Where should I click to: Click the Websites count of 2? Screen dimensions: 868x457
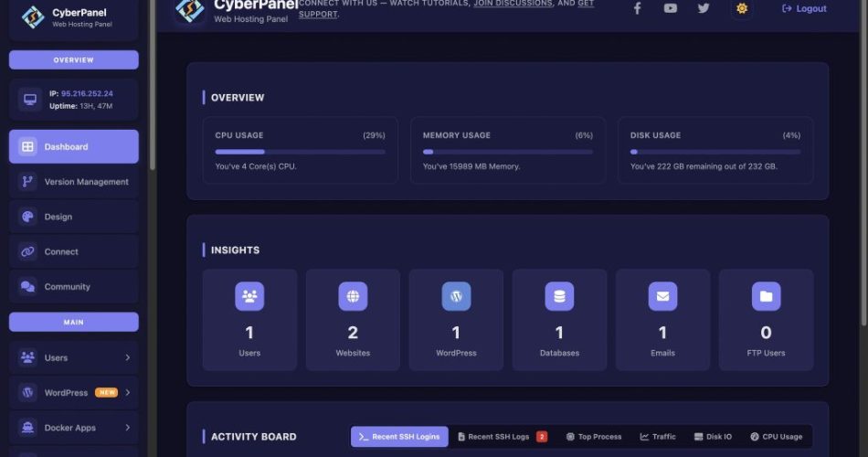[x=353, y=333]
